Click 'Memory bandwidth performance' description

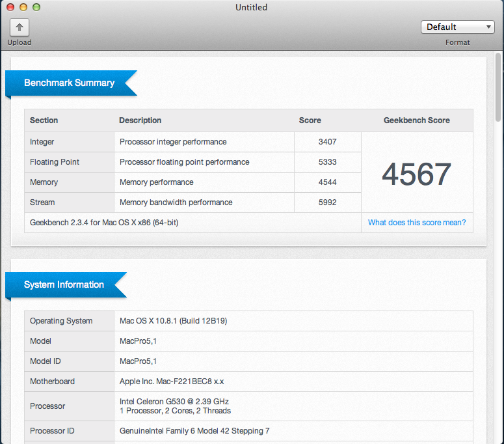point(176,202)
